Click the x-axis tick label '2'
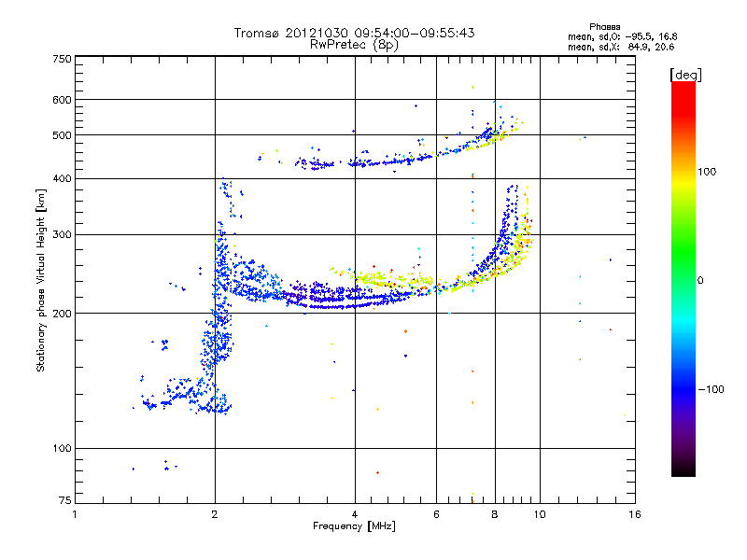 [x=215, y=514]
